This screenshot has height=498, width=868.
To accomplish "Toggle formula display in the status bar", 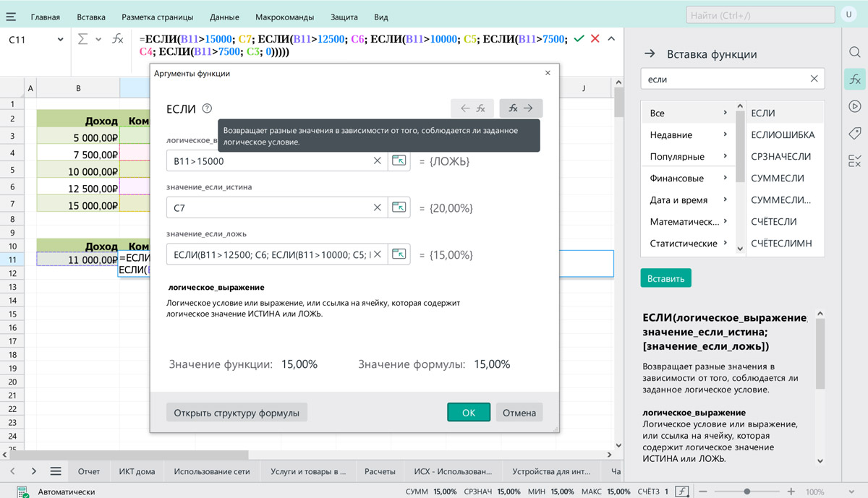I will pos(681,491).
